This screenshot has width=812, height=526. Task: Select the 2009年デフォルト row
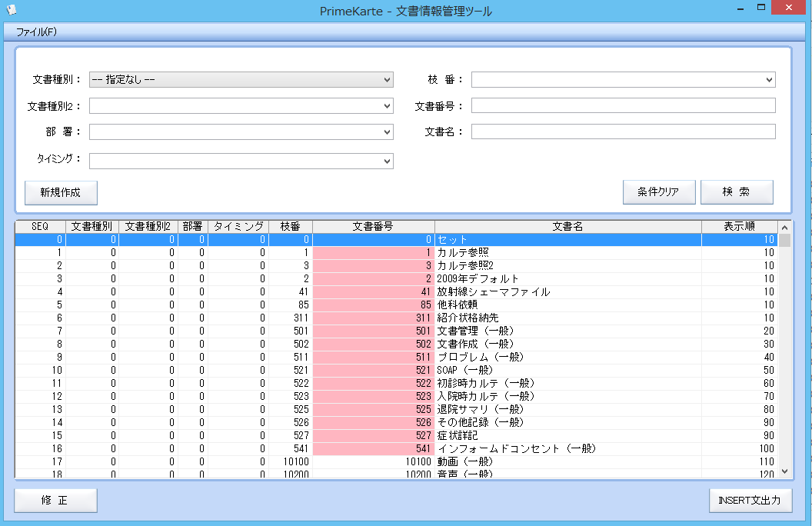(396, 279)
